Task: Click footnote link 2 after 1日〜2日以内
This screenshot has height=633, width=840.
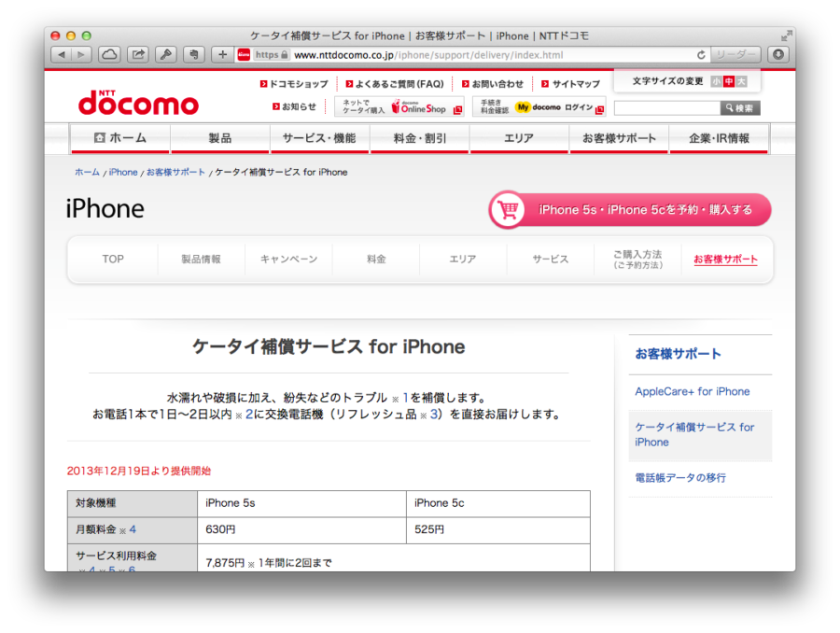Action: 249,415
